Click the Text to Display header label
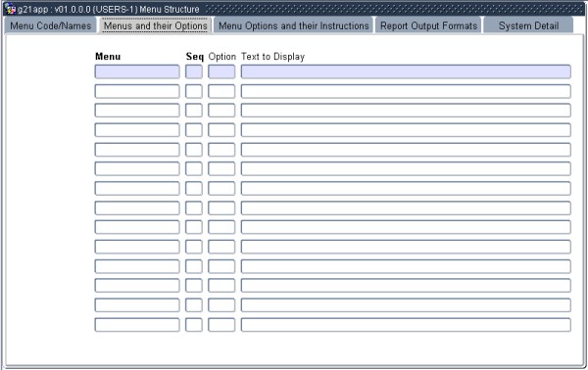The image size is (588, 370). pos(272,57)
